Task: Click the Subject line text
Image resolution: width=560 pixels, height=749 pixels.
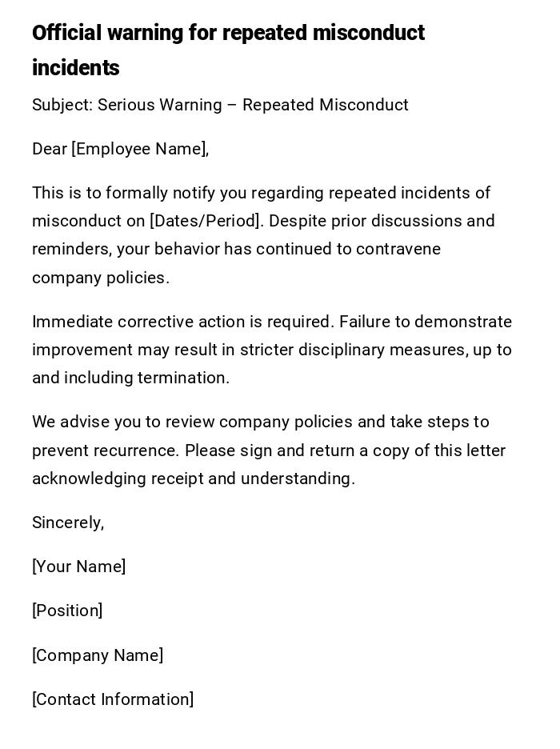Action: 220,105
